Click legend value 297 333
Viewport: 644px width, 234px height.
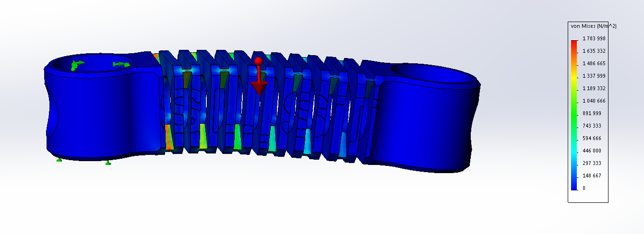coord(592,163)
